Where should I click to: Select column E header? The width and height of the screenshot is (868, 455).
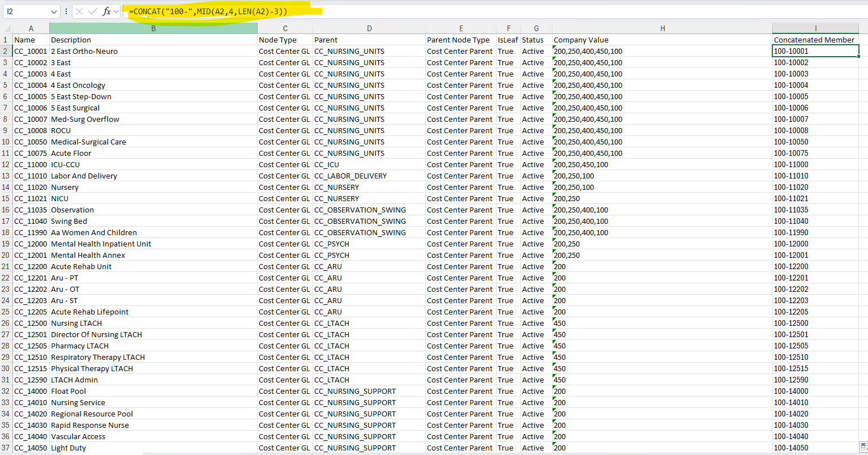click(x=461, y=28)
